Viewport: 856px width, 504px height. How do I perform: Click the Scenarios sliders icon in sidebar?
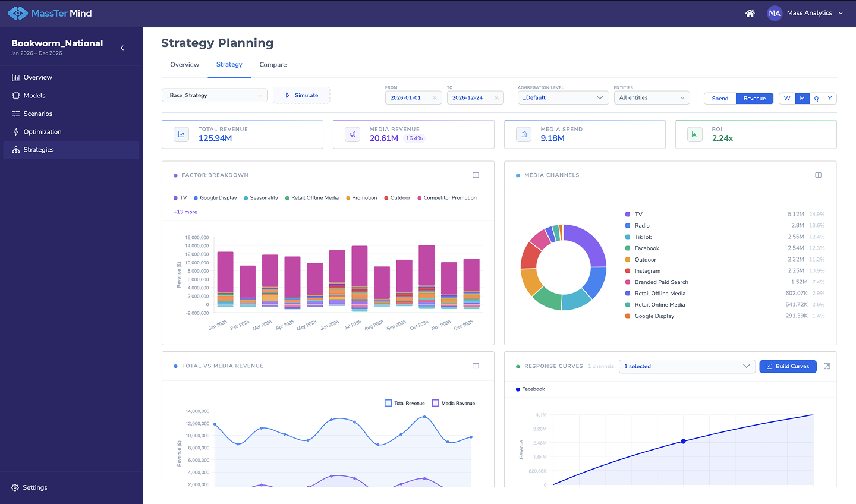16,114
